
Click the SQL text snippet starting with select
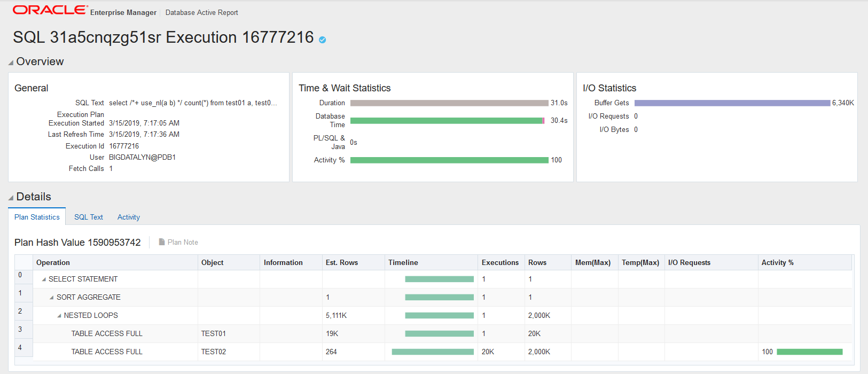[193, 103]
